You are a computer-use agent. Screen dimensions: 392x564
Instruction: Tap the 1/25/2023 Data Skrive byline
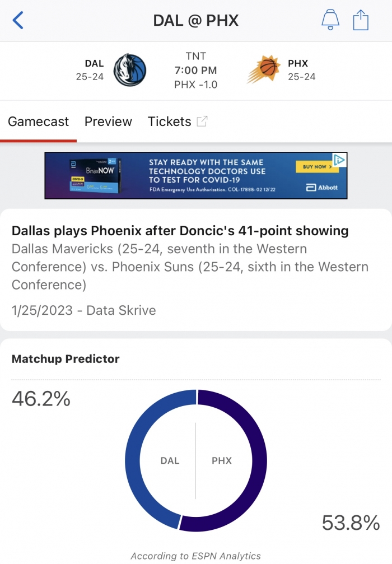click(84, 310)
